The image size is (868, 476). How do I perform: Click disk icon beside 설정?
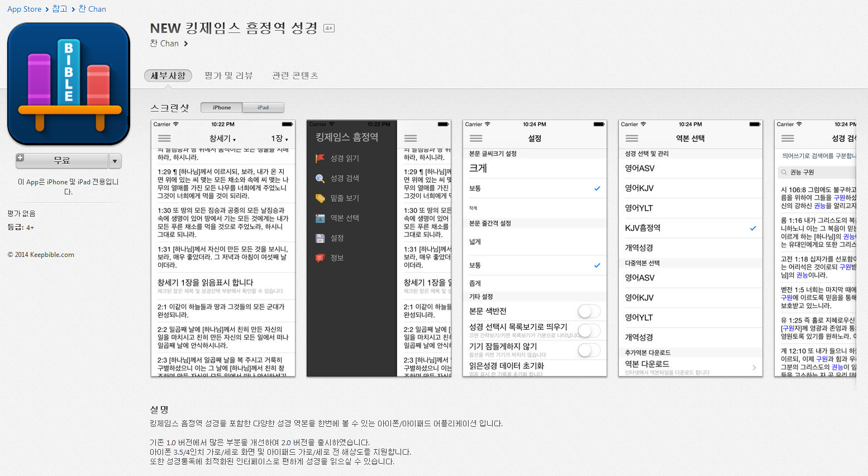[320, 238]
